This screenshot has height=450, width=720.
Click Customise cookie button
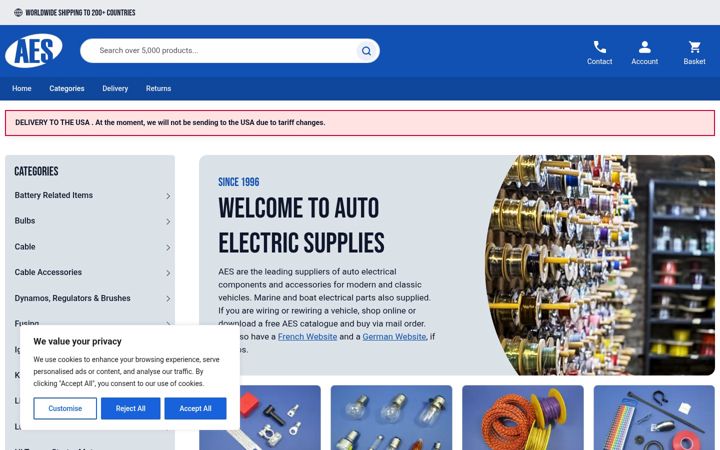pos(65,408)
